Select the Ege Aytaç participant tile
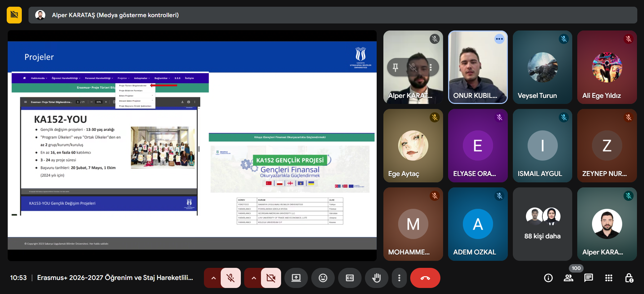Screen dimensions: 644x294 pyautogui.click(x=413, y=145)
